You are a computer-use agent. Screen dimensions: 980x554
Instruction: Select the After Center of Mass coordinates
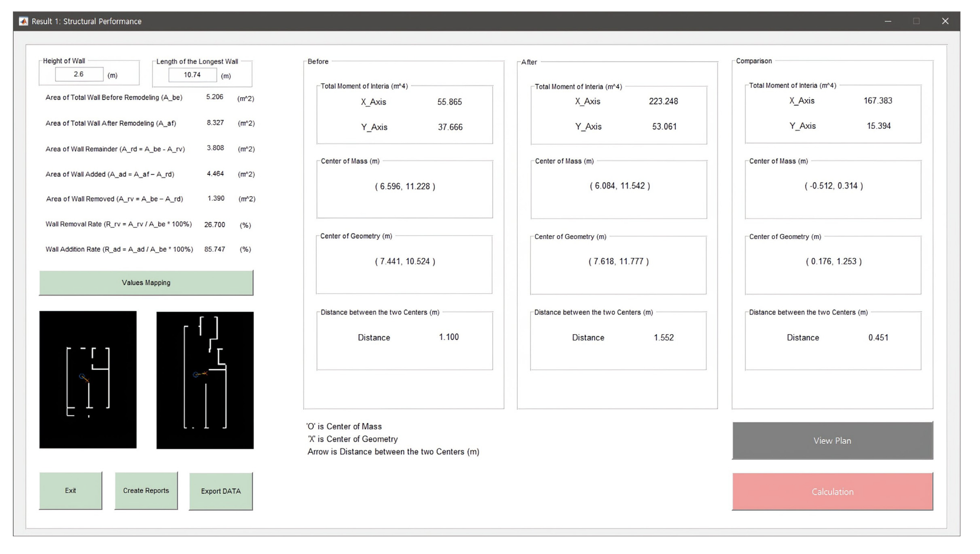[x=620, y=186]
